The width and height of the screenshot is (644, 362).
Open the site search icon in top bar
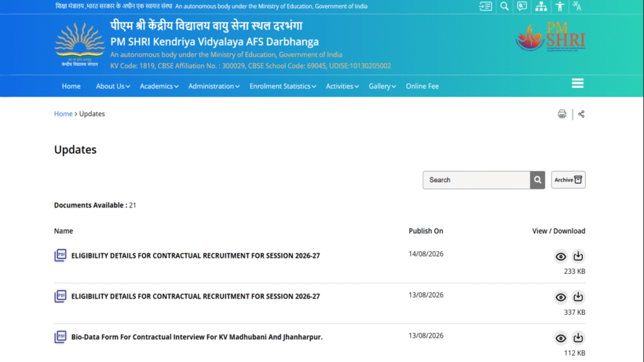pyautogui.click(x=504, y=6)
